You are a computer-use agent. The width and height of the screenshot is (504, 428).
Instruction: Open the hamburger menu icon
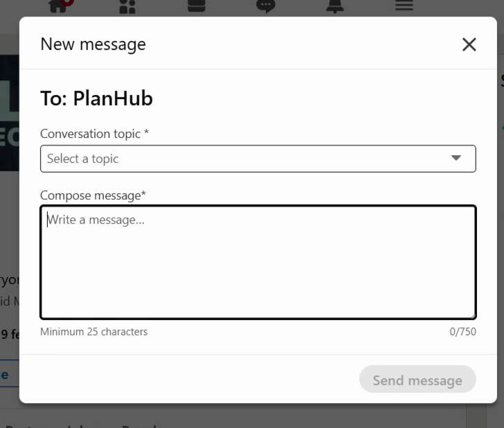click(404, 5)
